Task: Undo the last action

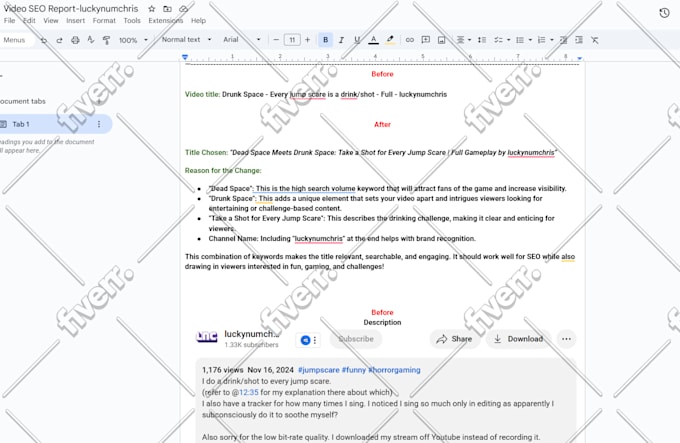Action: coord(44,40)
